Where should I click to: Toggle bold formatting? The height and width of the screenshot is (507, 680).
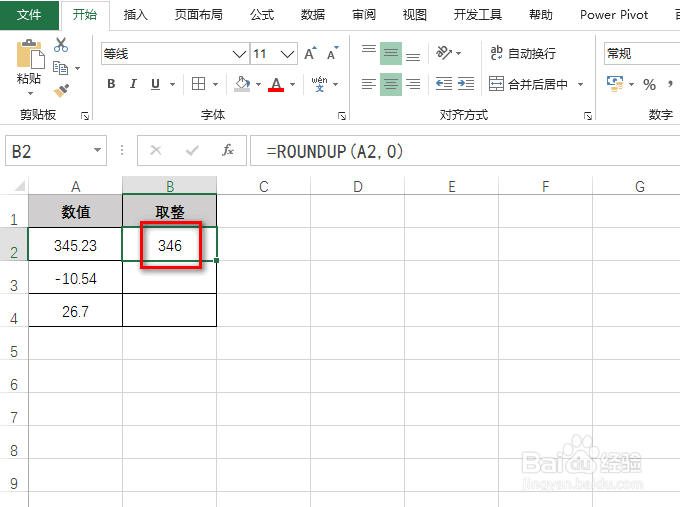pyautogui.click(x=111, y=84)
